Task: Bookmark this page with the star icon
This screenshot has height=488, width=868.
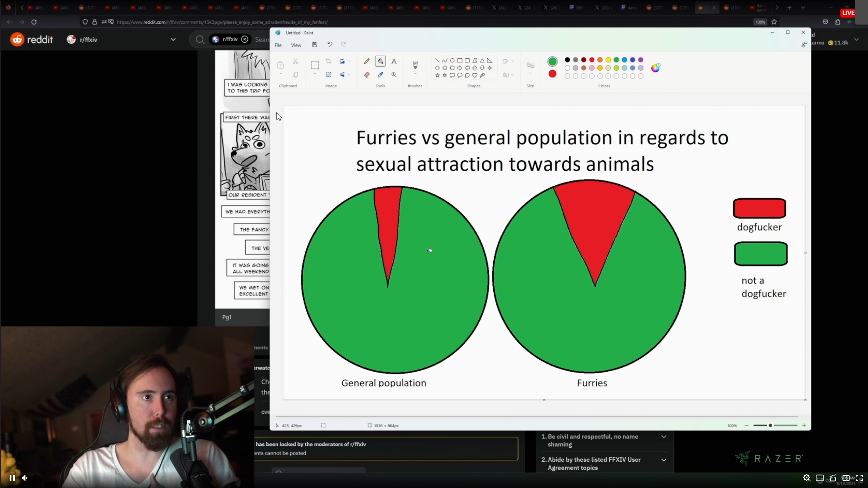Action: coord(774,22)
